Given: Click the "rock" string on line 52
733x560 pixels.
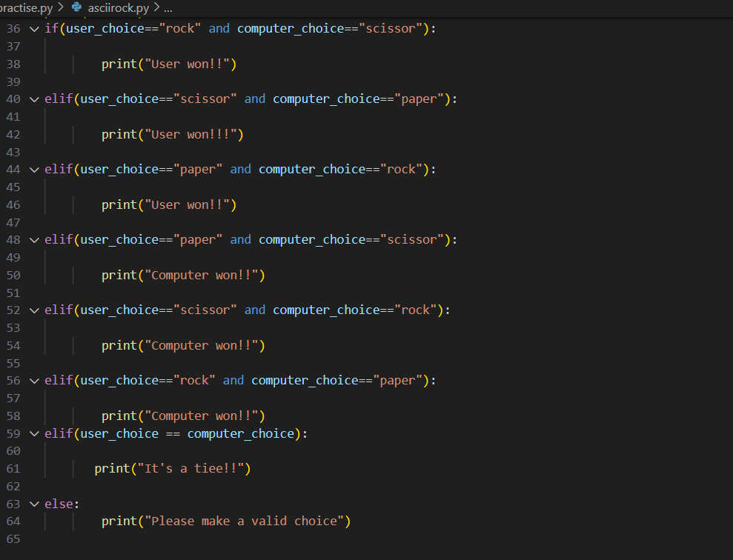Looking at the screenshot, I should tap(415, 310).
